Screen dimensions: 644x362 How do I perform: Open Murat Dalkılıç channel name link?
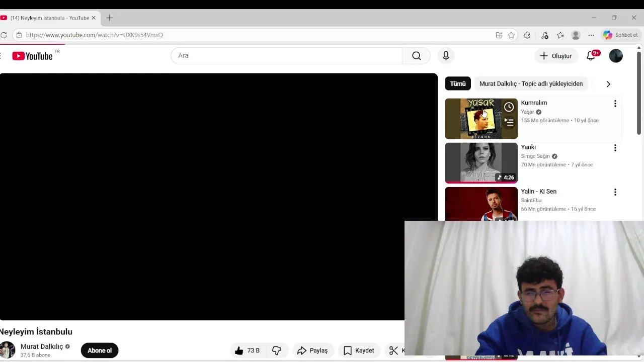(42, 346)
